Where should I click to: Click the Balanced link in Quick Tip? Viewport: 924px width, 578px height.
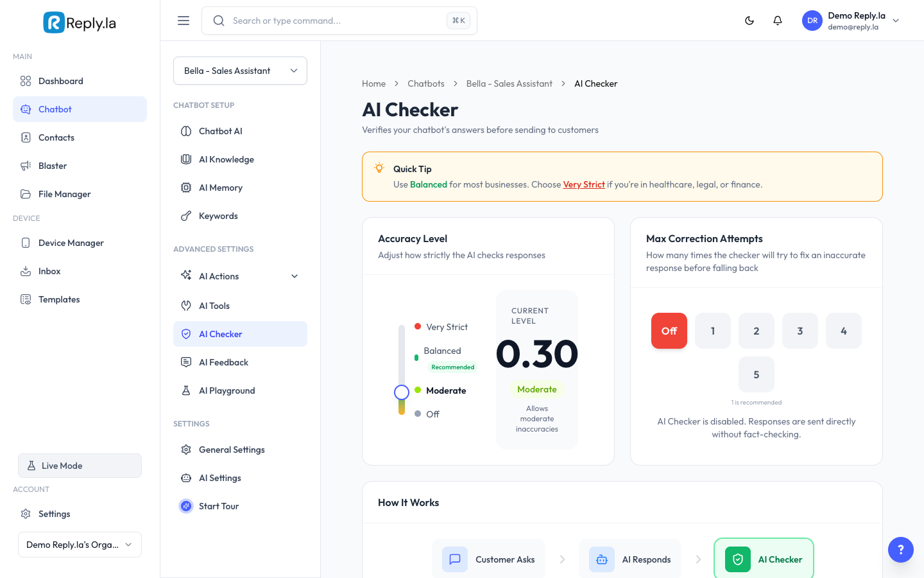click(x=429, y=184)
